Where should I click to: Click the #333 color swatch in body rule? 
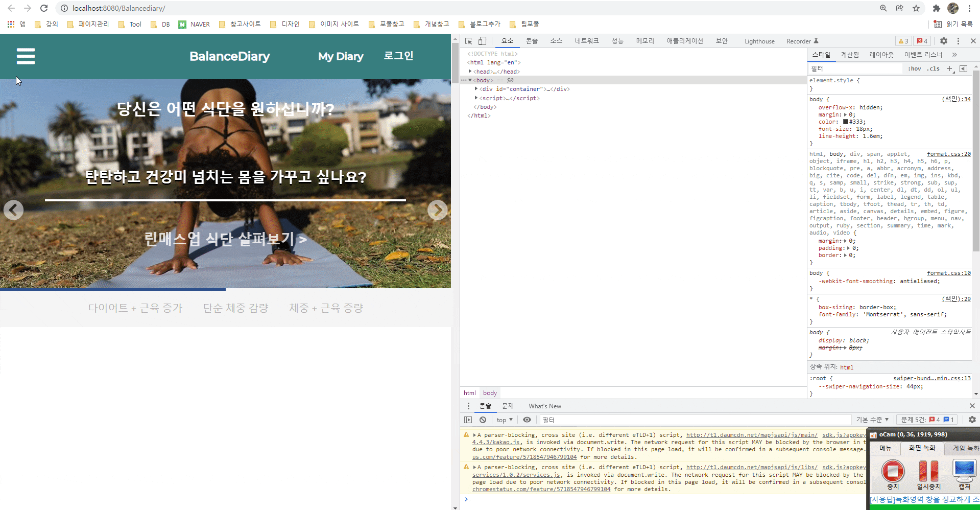[846, 122]
